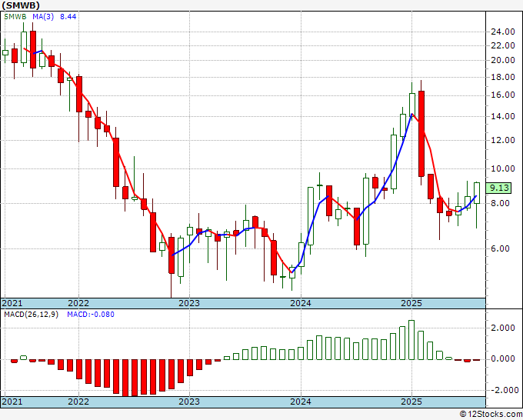
Task: Click 2022 on the MACD timeline
Action: click(x=78, y=402)
